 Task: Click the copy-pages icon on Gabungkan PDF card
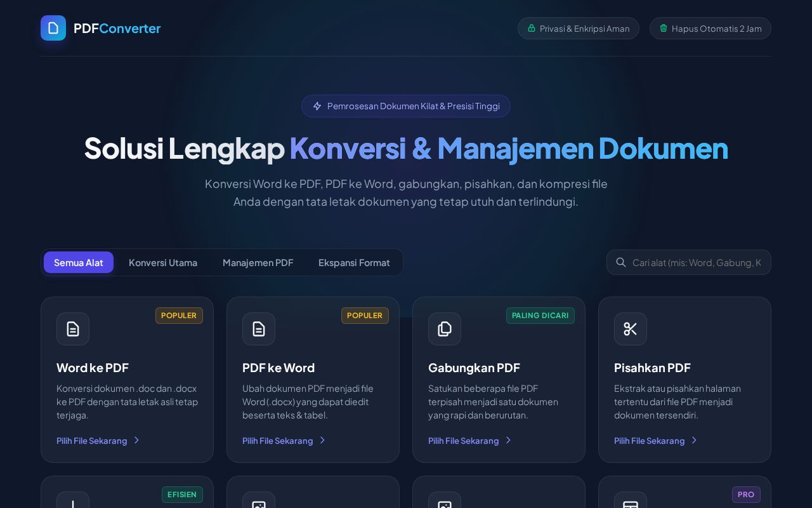coord(445,329)
